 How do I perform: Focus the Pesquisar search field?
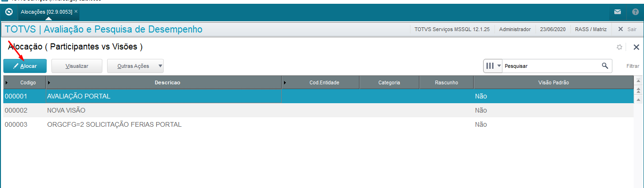(x=551, y=66)
